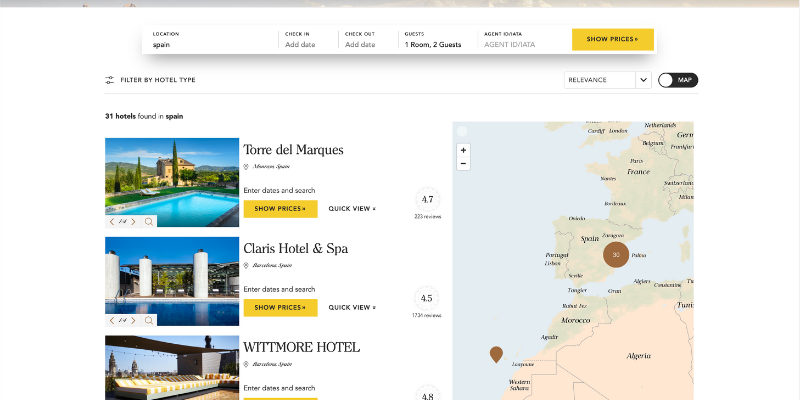Screen dimensions: 800x400
Task: Open Torre del Marques hotel title
Action: (x=293, y=150)
